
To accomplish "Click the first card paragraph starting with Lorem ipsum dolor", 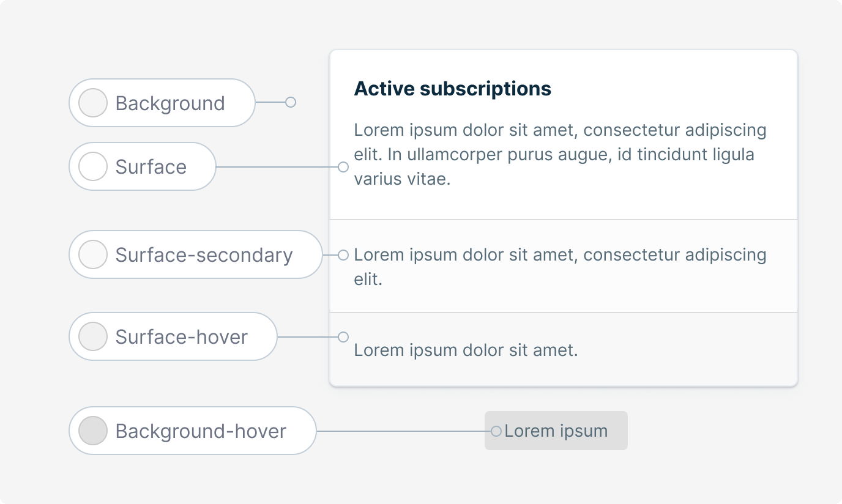I will click(x=561, y=155).
